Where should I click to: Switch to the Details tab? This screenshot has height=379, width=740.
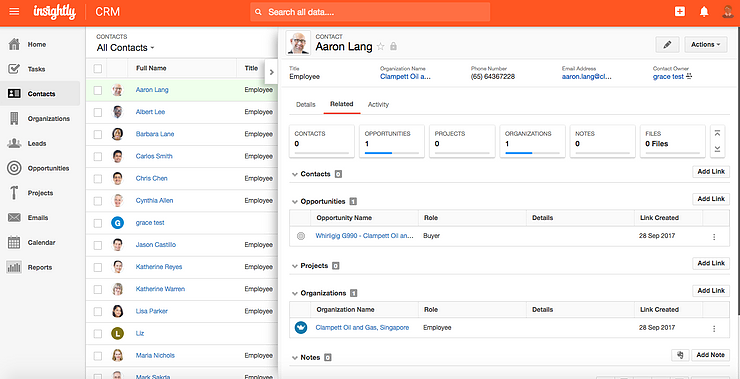coord(305,105)
